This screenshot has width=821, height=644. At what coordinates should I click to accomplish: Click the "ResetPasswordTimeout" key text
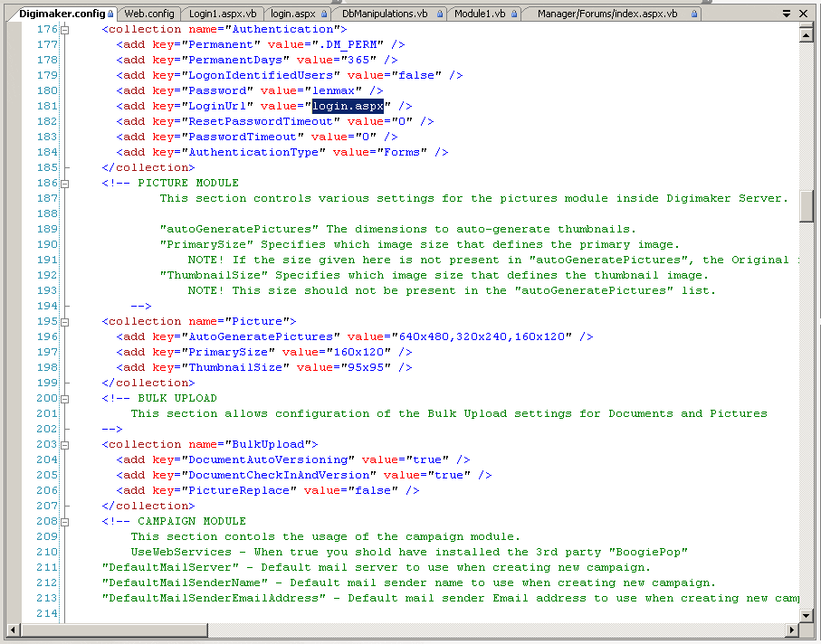(260, 121)
